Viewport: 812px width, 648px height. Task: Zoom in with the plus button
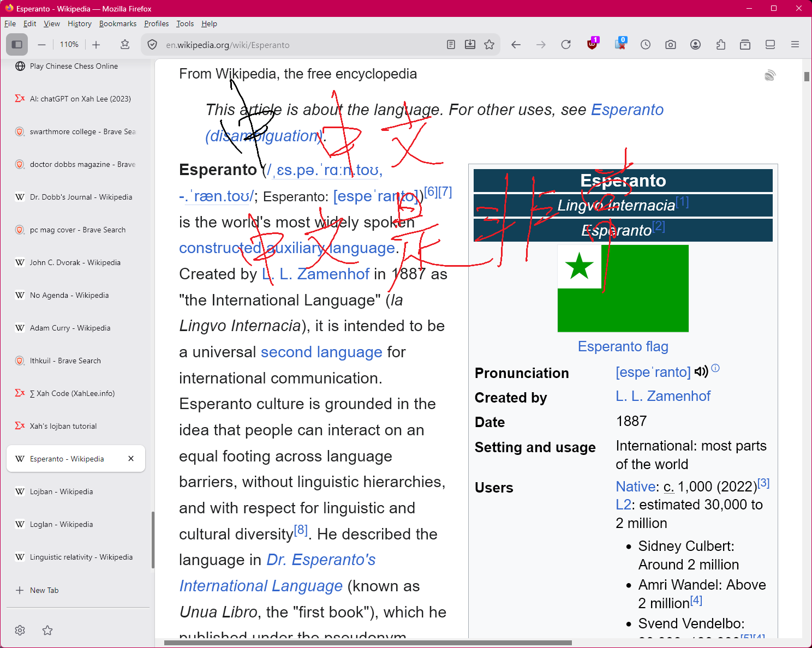(x=96, y=45)
